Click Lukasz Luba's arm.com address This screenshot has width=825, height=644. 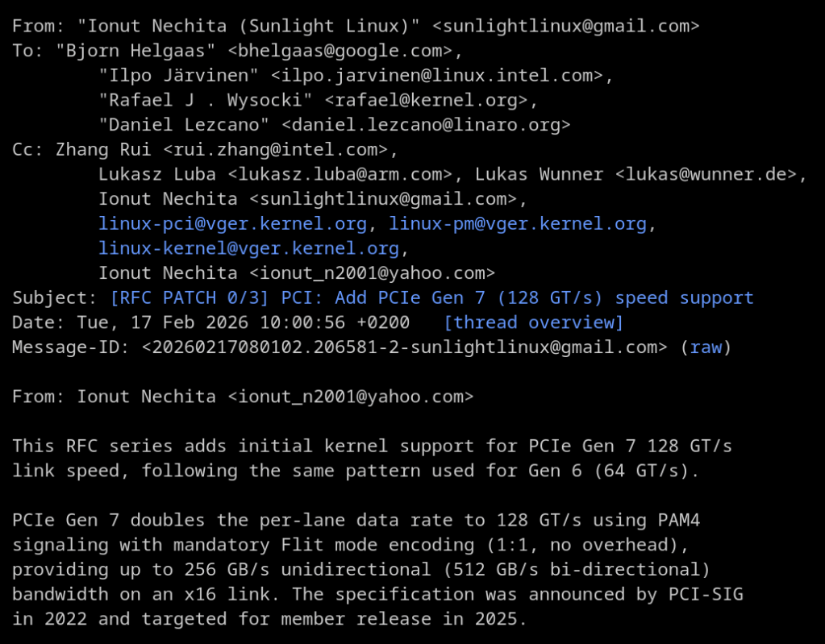tap(340, 174)
